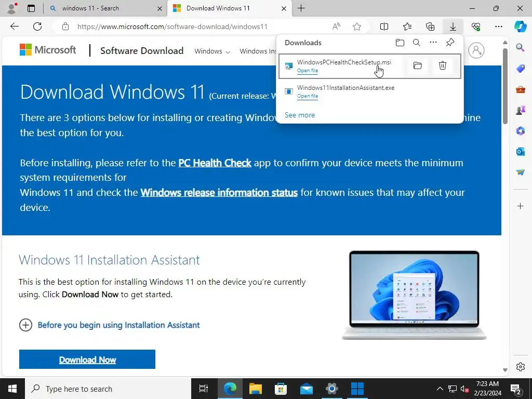Screen dimensions: 532x399
Task: Open the Collections icon
Action: click(430, 26)
